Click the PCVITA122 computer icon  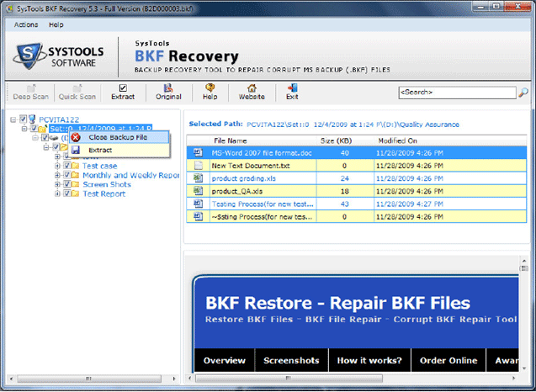pos(32,119)
